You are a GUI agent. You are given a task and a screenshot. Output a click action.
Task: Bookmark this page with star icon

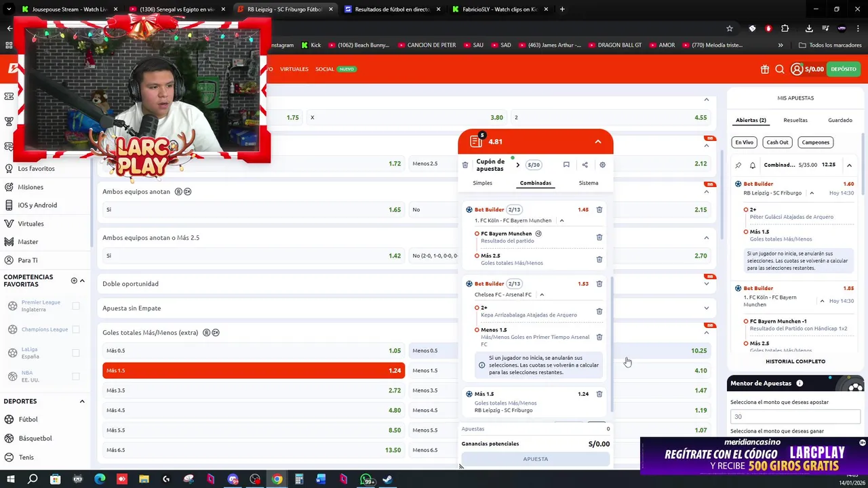click(x=730, y=28)
